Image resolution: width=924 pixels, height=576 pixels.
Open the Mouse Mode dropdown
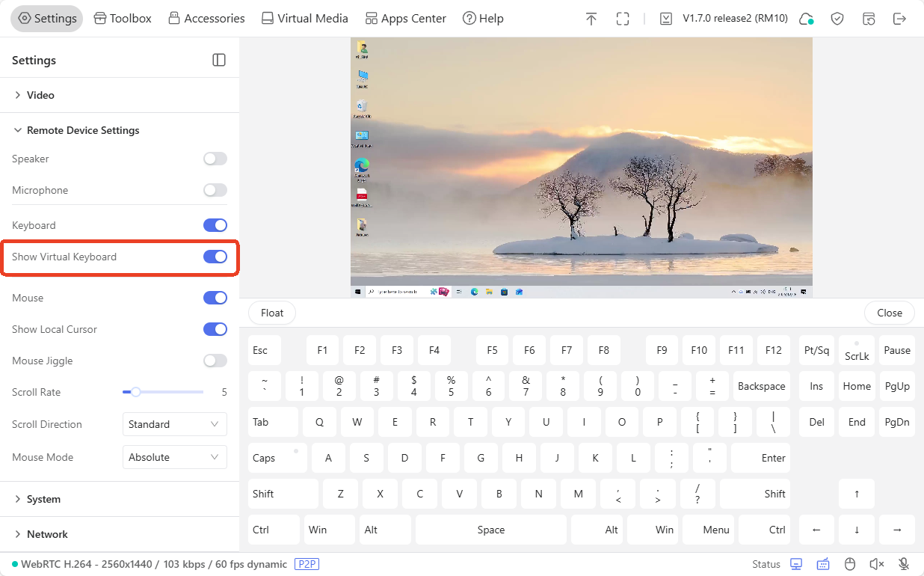point(174,457)
